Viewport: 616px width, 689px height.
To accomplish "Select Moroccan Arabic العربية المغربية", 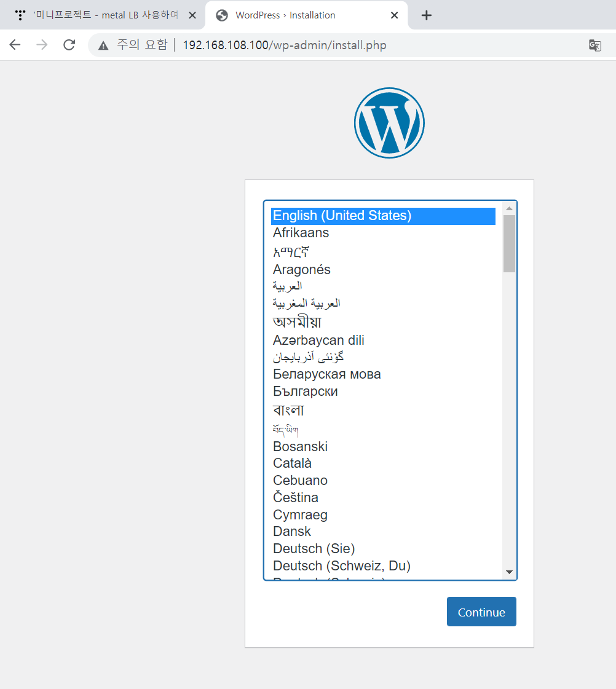I will click(x=383, y=303).
